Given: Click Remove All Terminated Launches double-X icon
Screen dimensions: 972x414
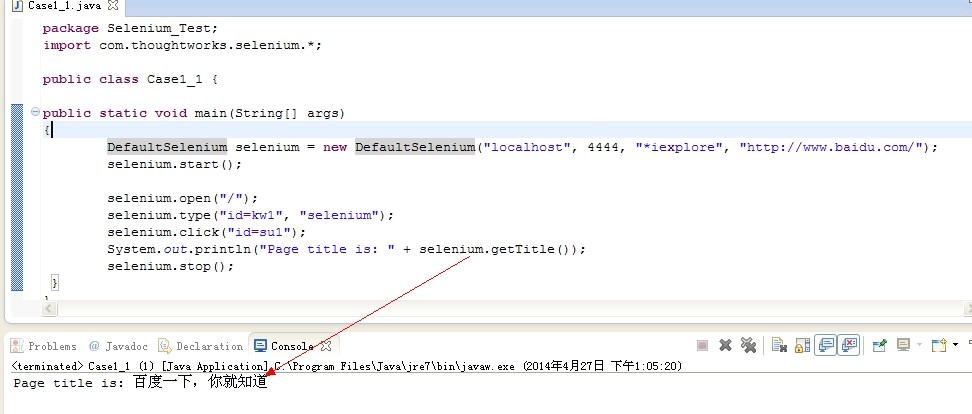Looking at the screenshot, I should click(748, 345).
